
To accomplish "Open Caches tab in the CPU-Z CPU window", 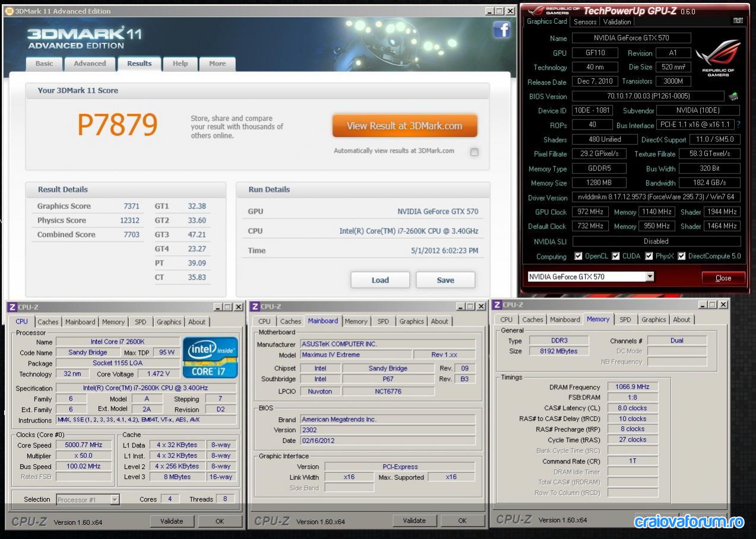I will pyautogui.click(x=48, y=322).
